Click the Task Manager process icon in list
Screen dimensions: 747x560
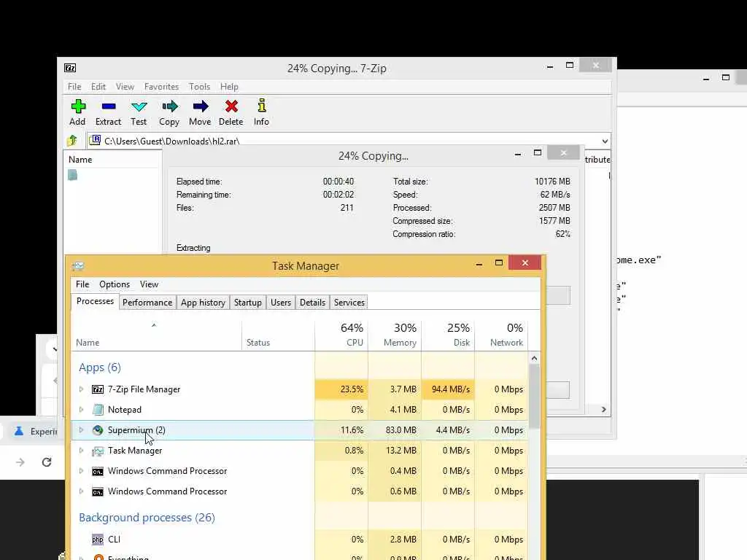[98, 451]
